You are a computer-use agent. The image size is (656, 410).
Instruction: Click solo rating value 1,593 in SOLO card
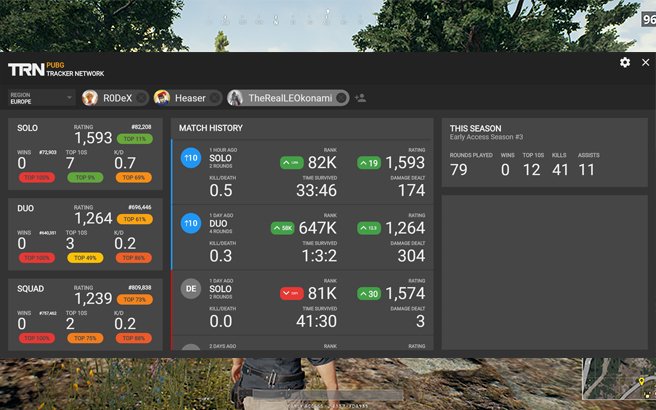coord(93,138)
